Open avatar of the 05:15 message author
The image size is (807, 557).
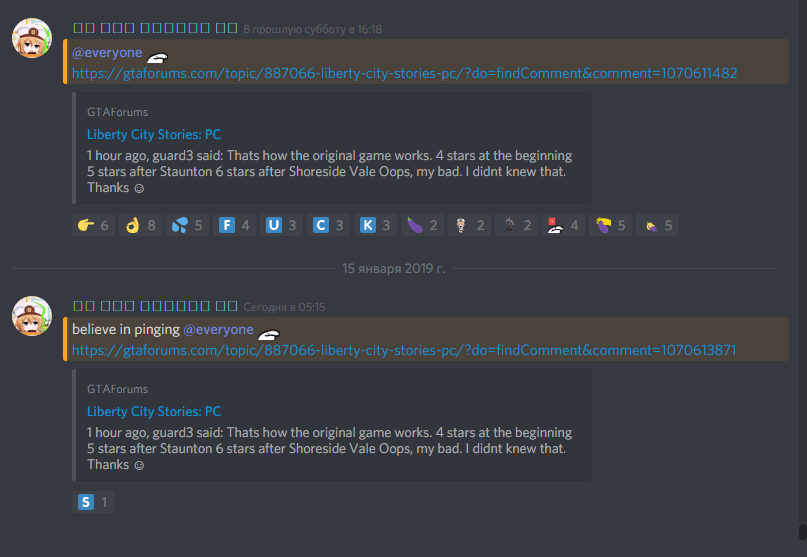[32, 316]
